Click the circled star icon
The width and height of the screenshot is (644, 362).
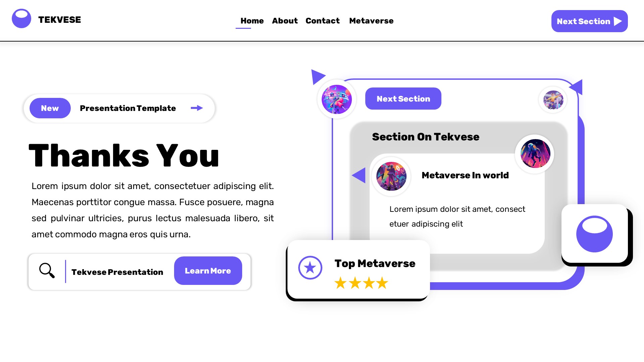[310, 267]
